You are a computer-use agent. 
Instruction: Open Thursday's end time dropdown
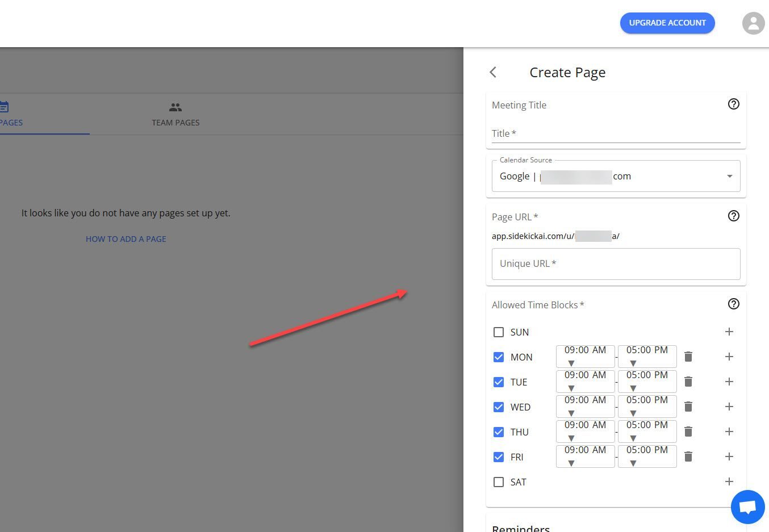pyautogui.click(x=647, y=430)
